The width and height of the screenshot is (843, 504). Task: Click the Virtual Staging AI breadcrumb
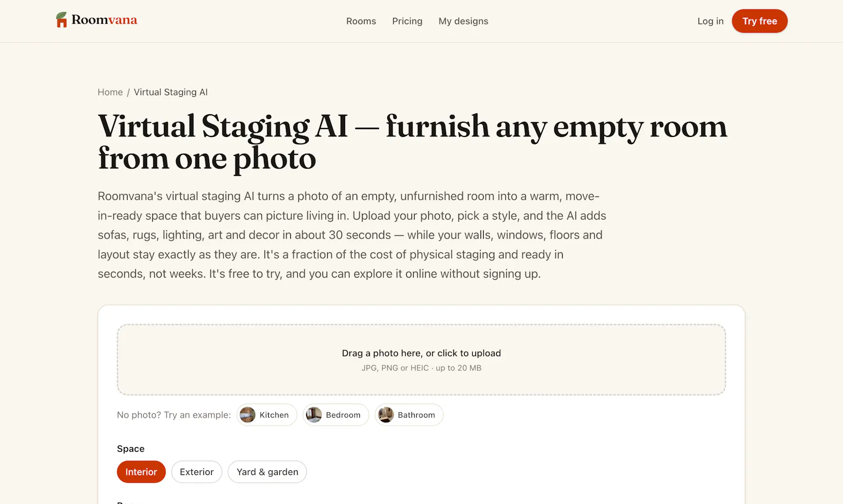coord(171,92)
